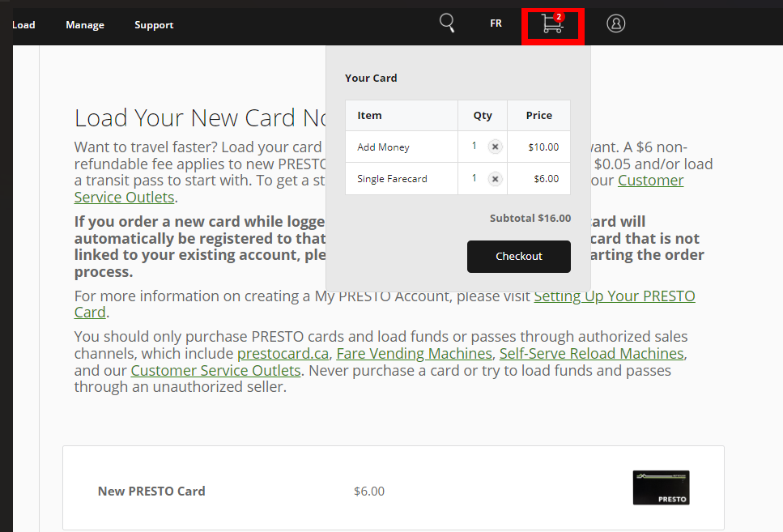Visit the prestocard.ca link
The image size is (783, 532).
coord(283,354)
